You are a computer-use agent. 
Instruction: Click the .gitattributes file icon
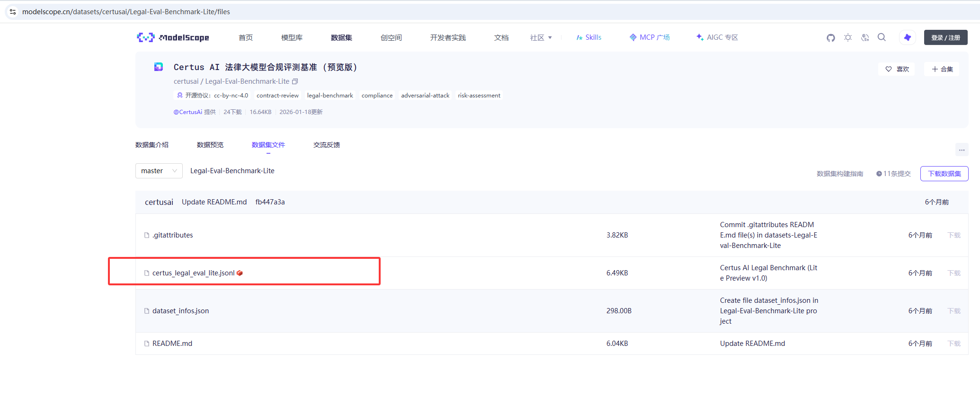pyautogui.click(x=147, y=235)
